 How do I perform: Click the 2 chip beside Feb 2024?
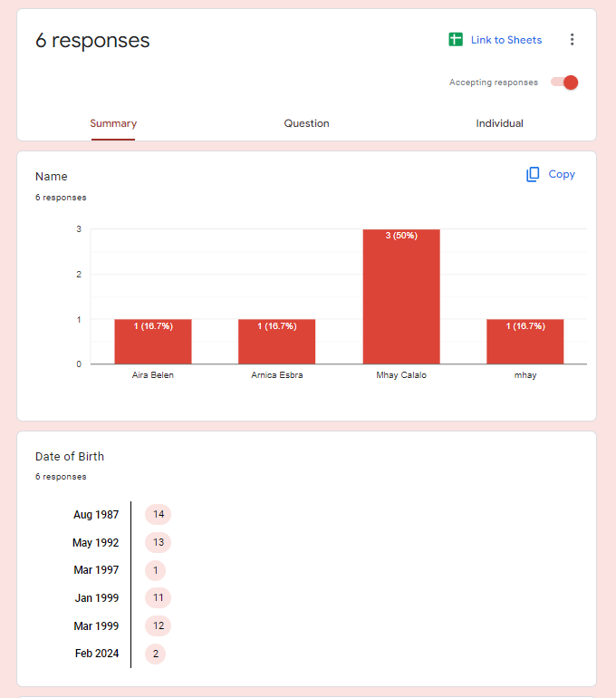click(156, 653)
